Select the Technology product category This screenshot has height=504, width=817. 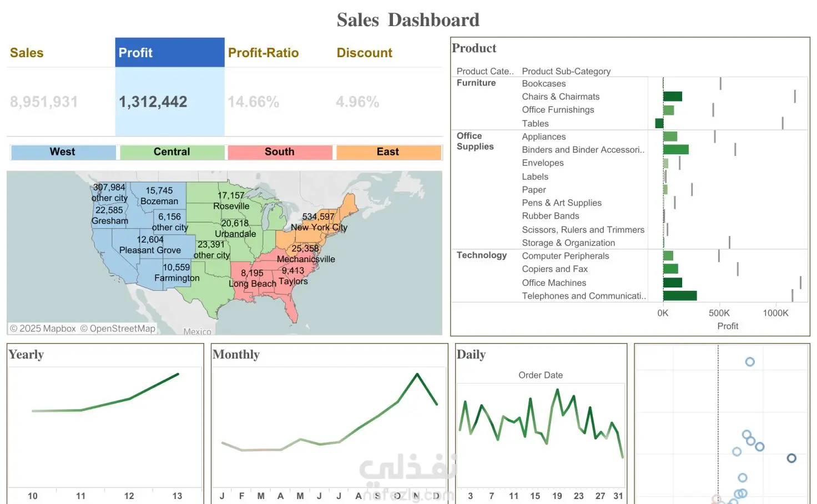pos(482,255)
